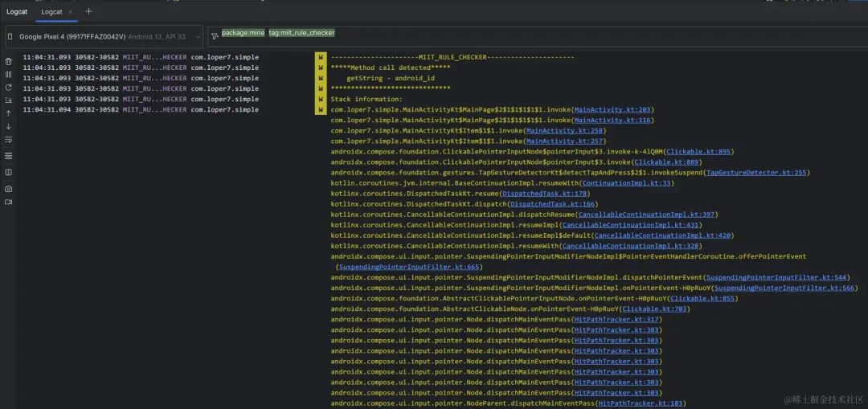Focus the logcat filter input field
Image resolution: width=868 pixels, height=409 pixels.
pyautogui.click(x=537, y=36)
